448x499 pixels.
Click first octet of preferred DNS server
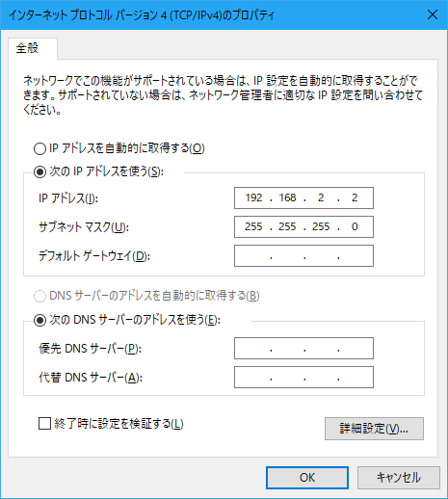tap(253, 348)
